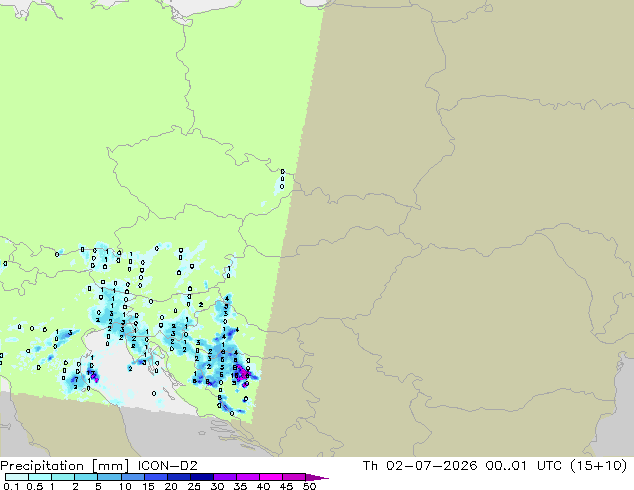The image size is (634, 490).
Task: Click the 5–10 mm legend color swatch
Action: click(109, 477)
